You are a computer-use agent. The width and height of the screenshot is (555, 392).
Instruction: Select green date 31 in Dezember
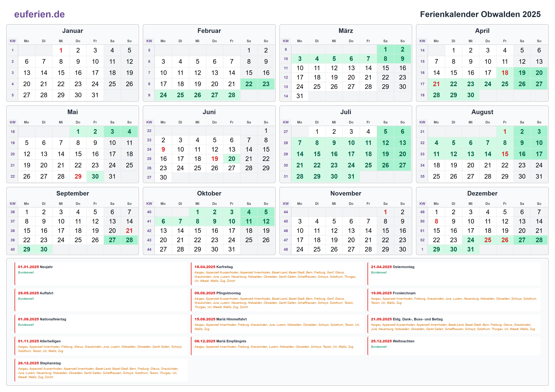pyautogui.click(x=470, y=249)
